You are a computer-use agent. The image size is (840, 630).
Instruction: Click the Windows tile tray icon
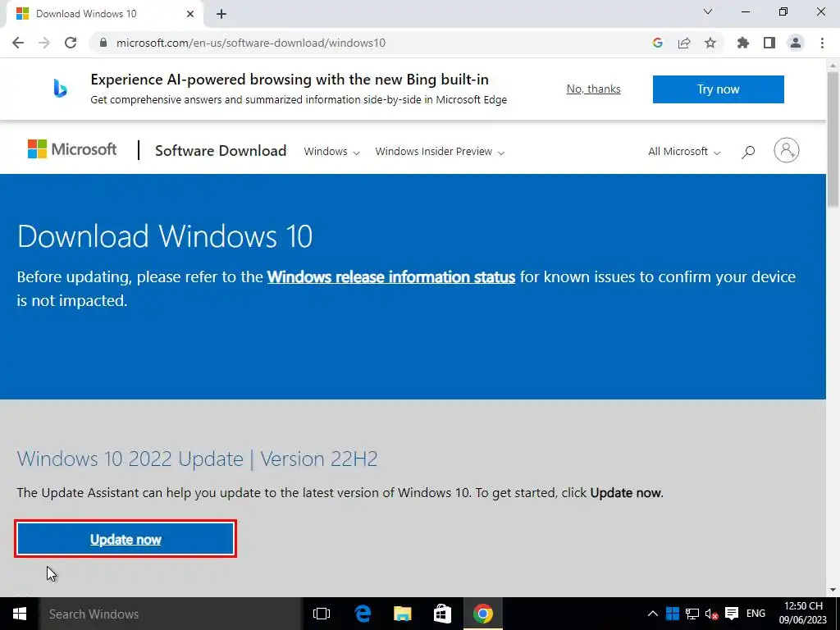(673, 614)
